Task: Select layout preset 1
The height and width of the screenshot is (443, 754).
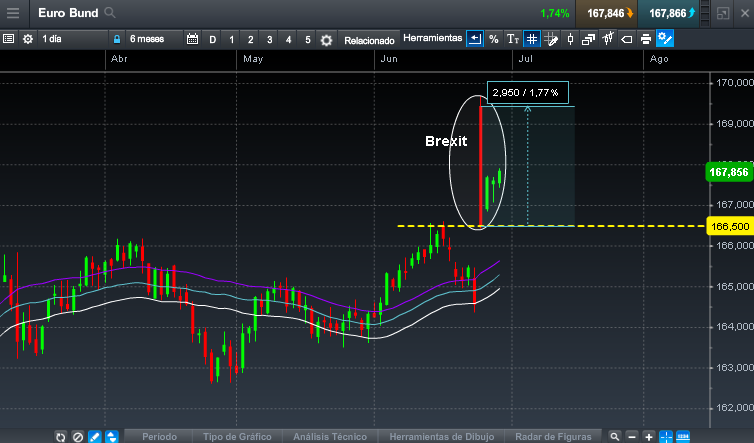Action: click(232, 39)
